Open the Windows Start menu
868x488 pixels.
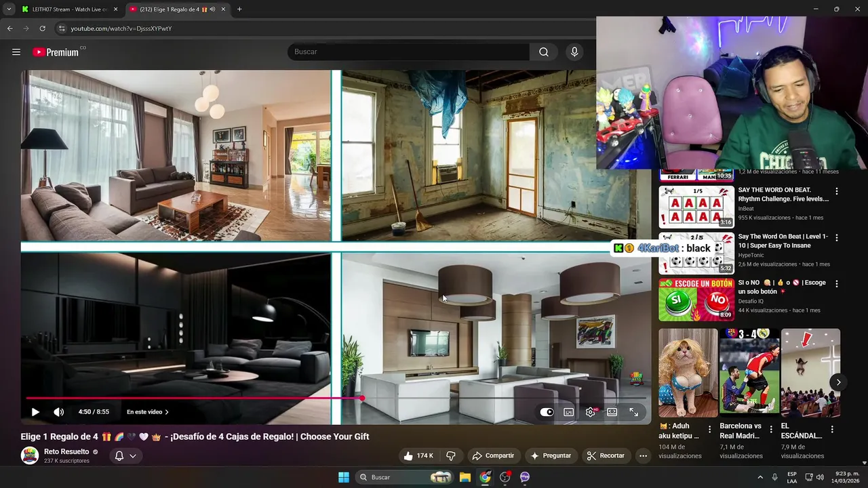click(344, 477)
